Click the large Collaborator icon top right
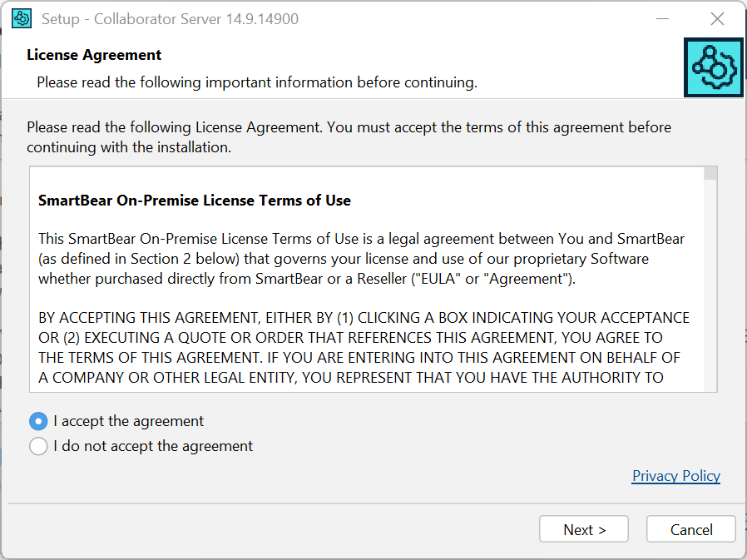747x560 pixels. 713,67
